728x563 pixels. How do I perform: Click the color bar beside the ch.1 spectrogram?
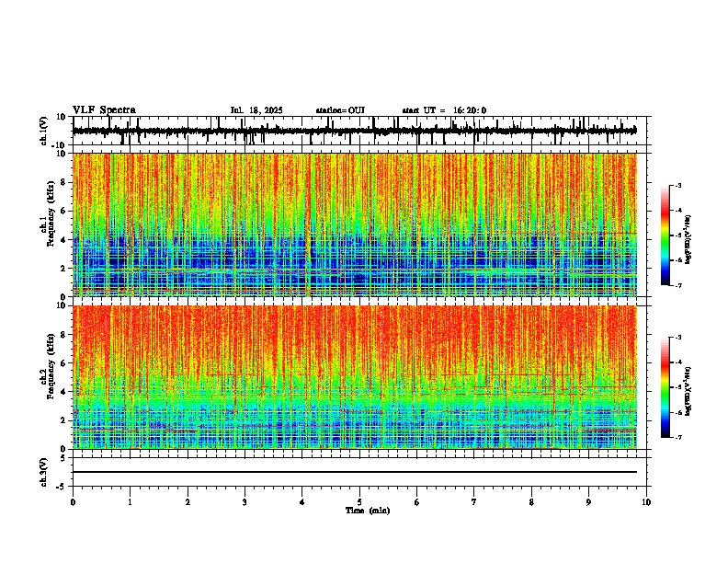click(665, 236)
